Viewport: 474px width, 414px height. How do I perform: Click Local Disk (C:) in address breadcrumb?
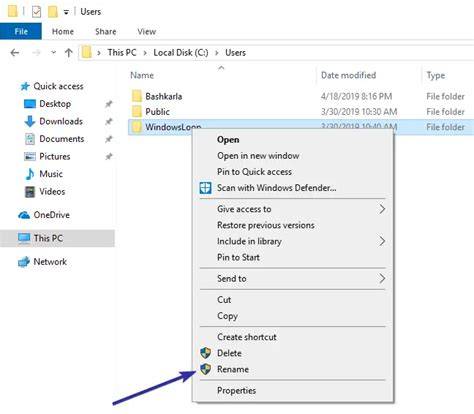(181, 53)
